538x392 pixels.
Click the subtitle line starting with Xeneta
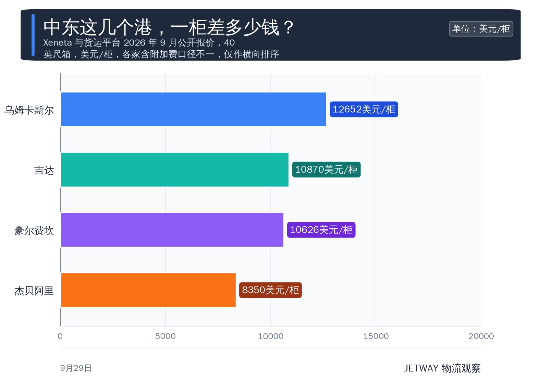139,43
